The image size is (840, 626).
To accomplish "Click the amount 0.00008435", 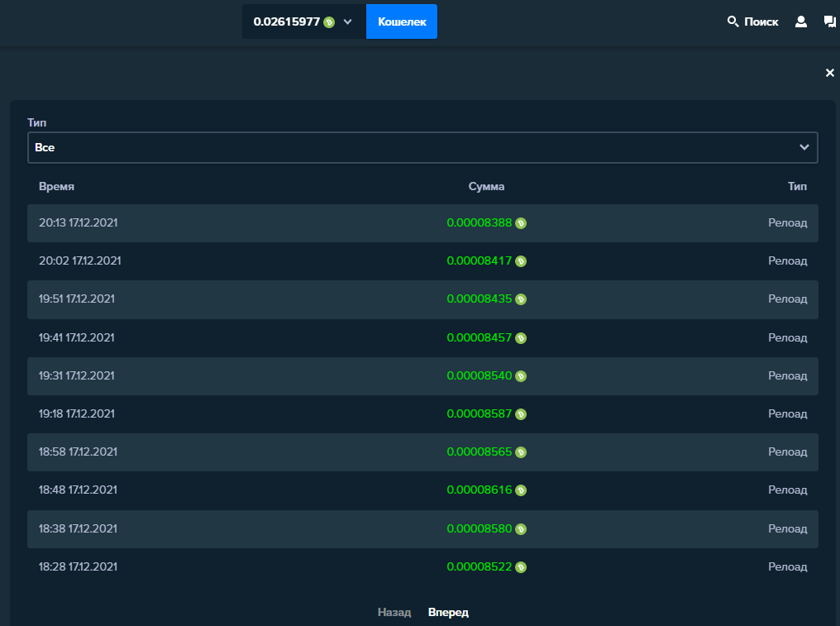I will pyautogui.click(x=480, y=299).
